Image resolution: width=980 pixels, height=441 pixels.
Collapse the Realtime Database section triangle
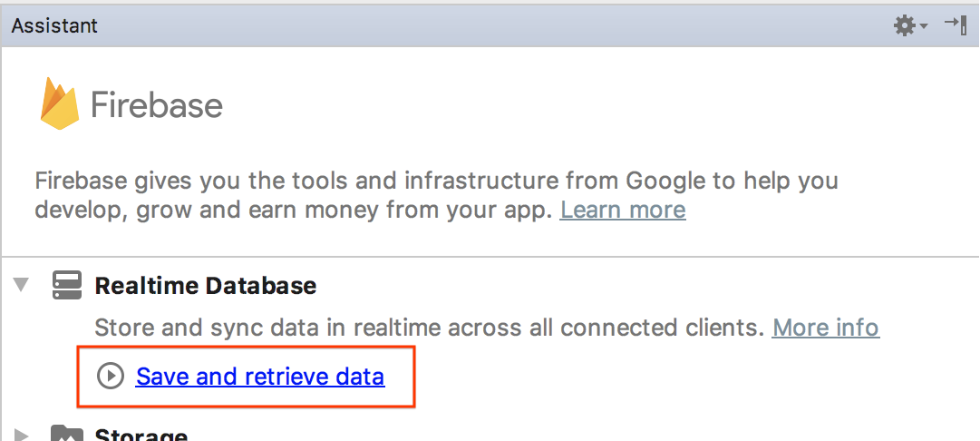(22, 286)
